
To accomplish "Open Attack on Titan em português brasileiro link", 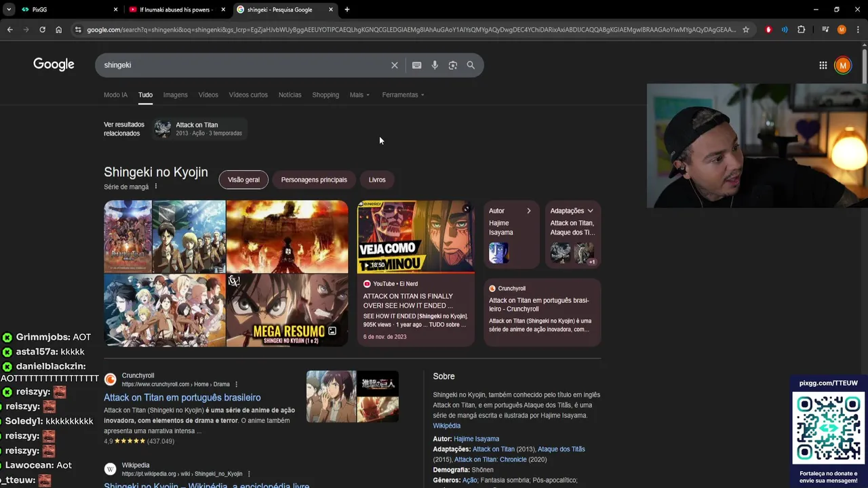I will [182, 398].
